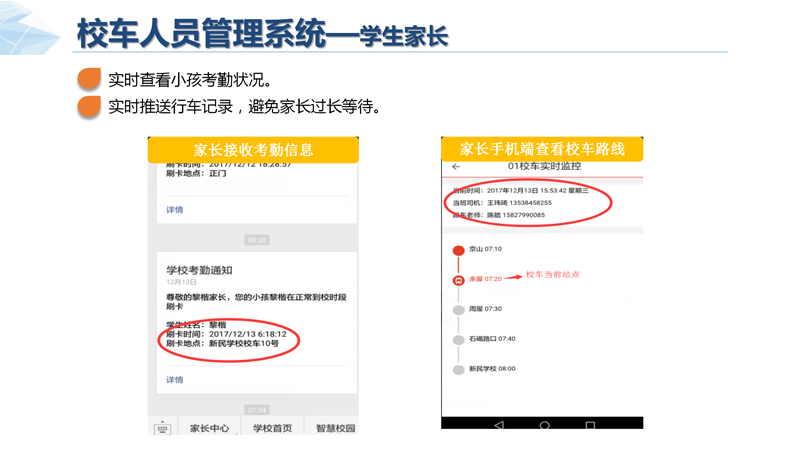The width and height of the screenshot is (800, 450).
Task: Click the 家长手机端查看校车路线 yellow banner
Action: point(542,149)
